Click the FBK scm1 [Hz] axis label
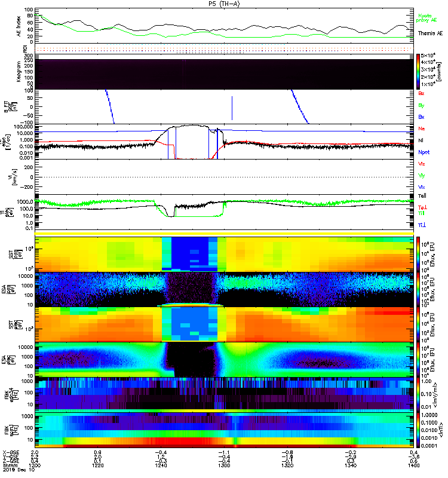 click(11, 429)
